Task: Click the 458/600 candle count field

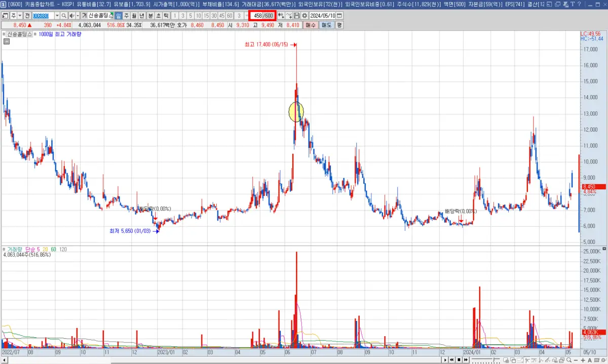Action: (263, 16)
